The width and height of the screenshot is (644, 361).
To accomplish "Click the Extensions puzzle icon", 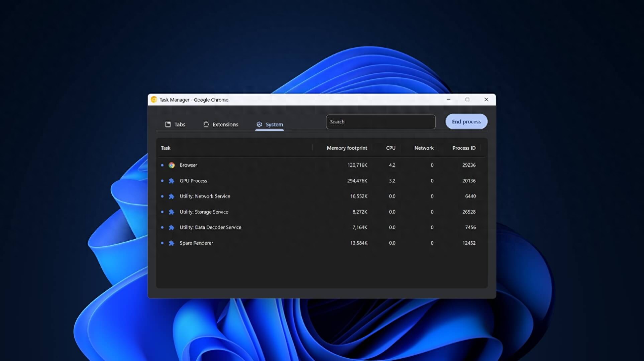I will click(x=206, y=124).
